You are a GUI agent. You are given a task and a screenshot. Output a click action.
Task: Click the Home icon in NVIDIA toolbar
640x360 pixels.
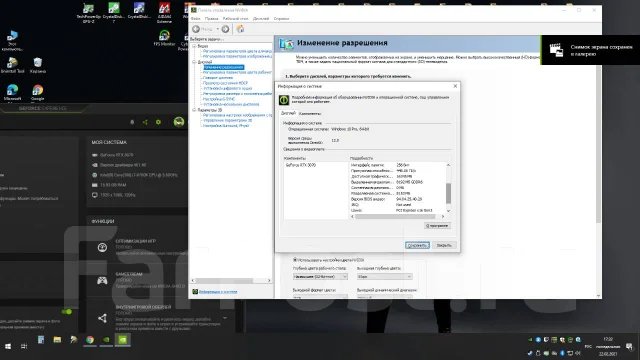(x=240, y=29)
